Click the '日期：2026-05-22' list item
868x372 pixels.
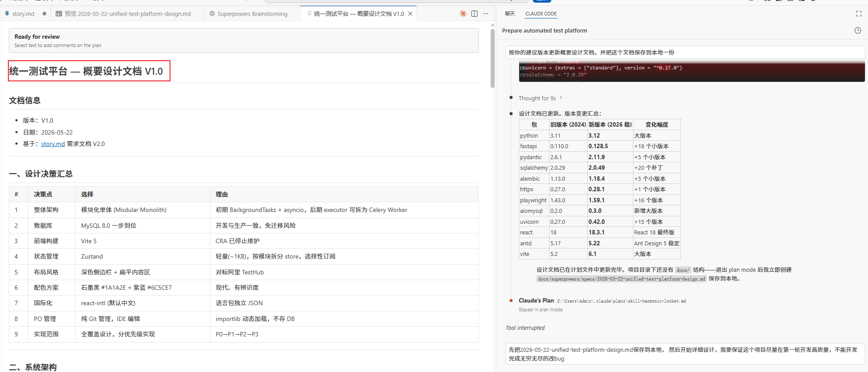coord(48,132)
